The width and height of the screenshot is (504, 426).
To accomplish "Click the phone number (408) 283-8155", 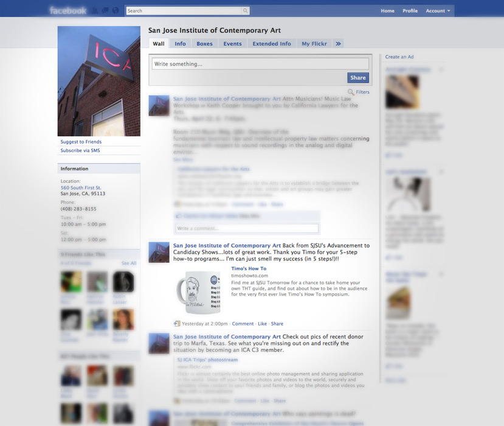I will coord(78,209).
